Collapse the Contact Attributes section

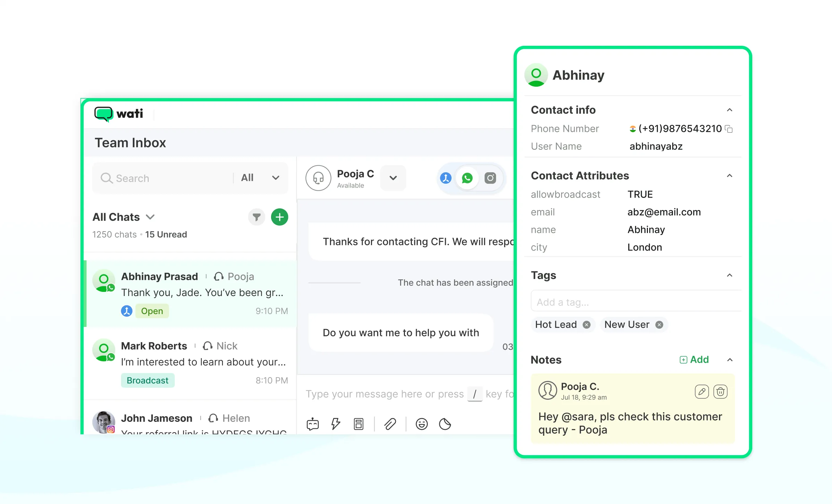click(x=729, y=176)
